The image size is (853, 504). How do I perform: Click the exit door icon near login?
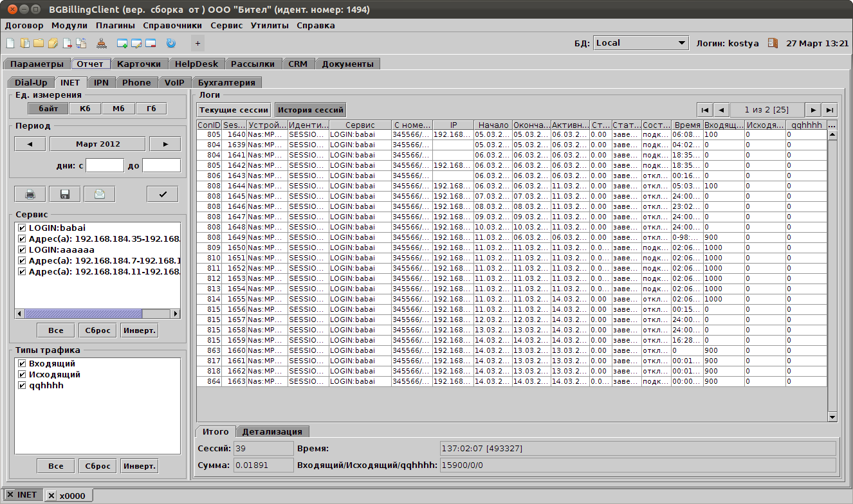[773, 43]
